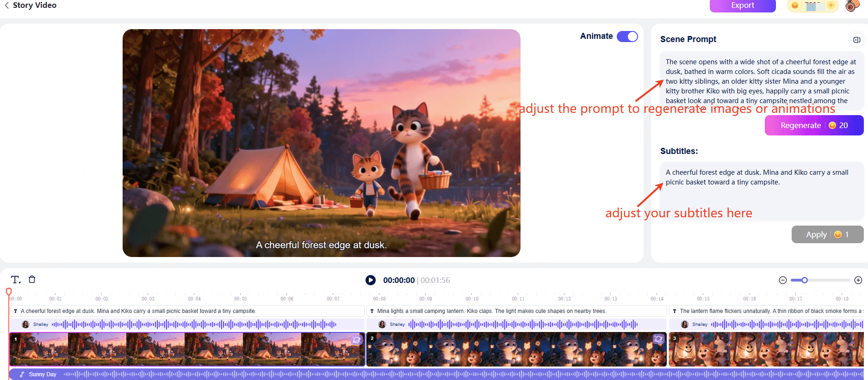Click the Apply subtitles button
This screenshot has width=868, height=380.
(827, 234)
